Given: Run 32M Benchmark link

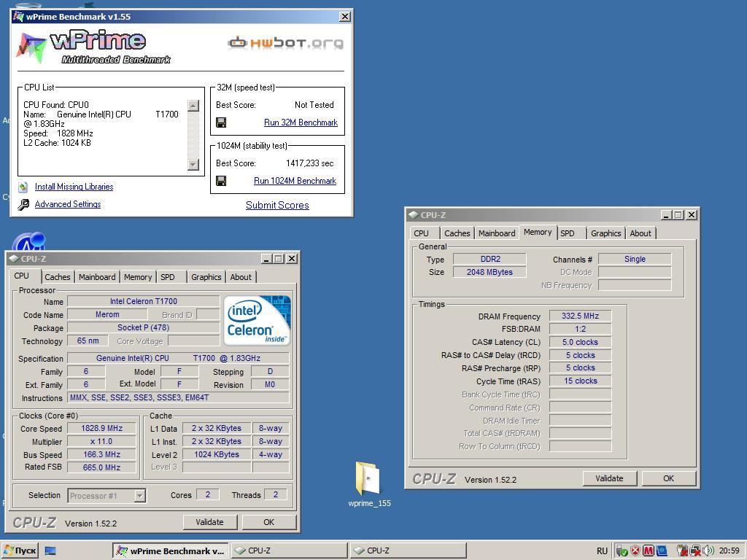Looking at the screenshot, I should click(x=301, y=122).
